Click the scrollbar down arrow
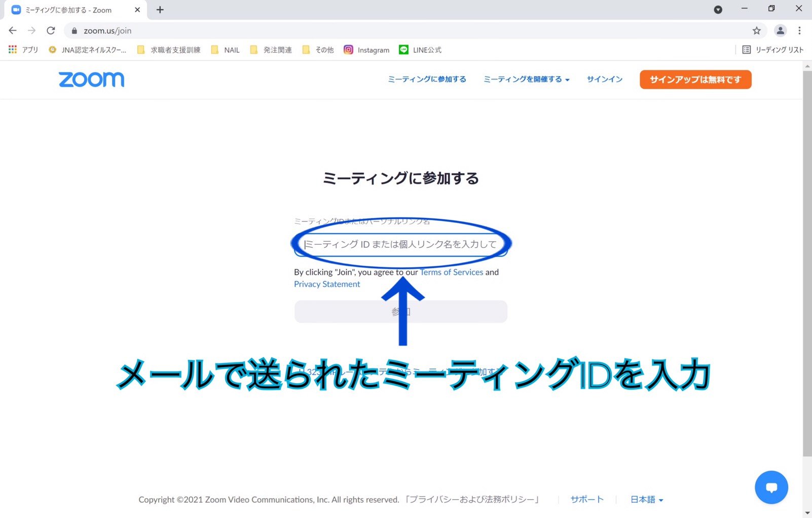The height and width of the screenshot is (518, 812). [x=807, y=513]
